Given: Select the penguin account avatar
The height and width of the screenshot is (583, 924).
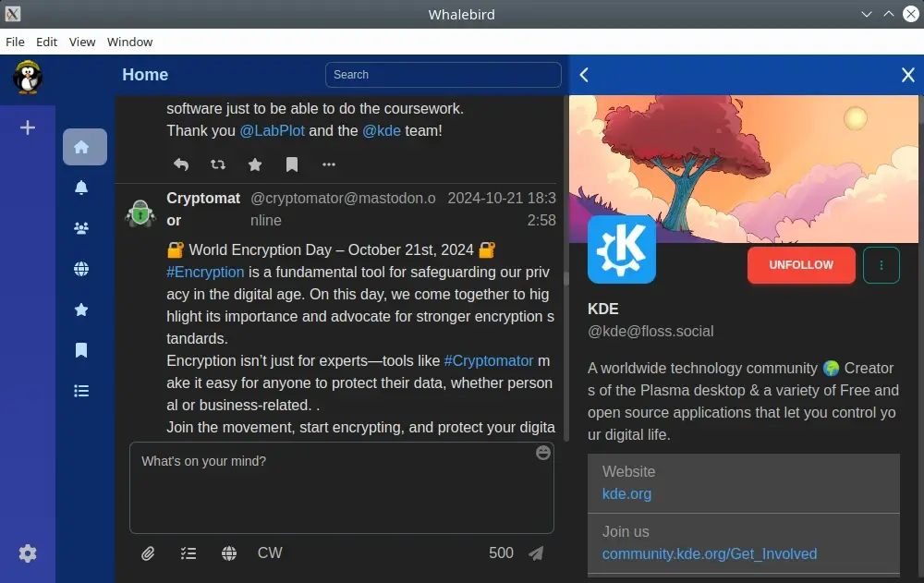Looking at the screenshot, I should (28, 78).
